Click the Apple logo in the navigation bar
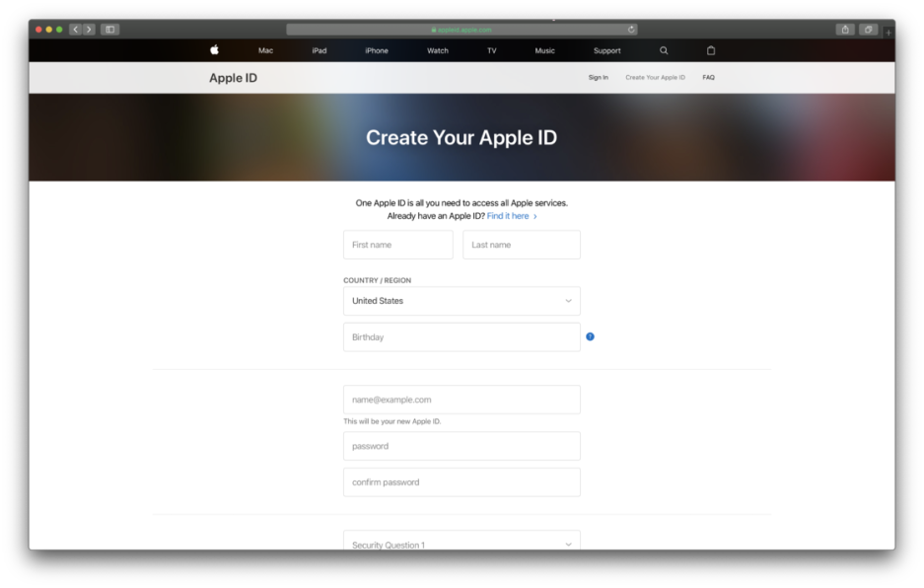 pyautogui.click(x=214, y=50)
